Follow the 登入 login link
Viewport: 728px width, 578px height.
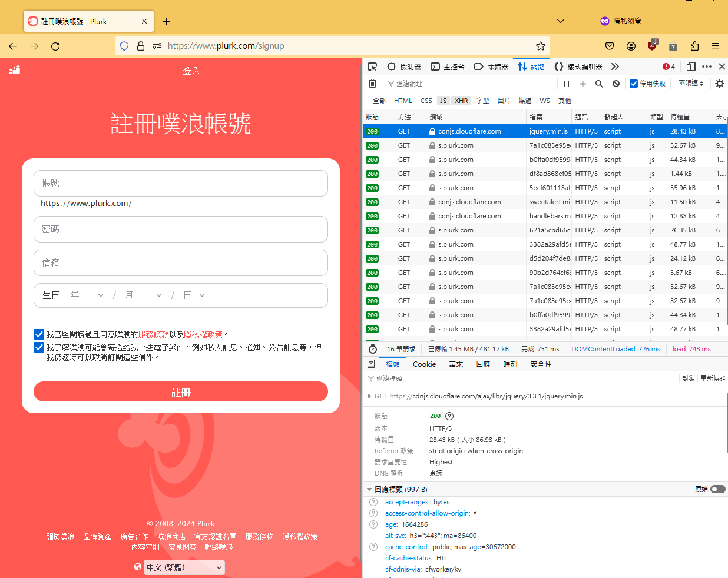191,71
